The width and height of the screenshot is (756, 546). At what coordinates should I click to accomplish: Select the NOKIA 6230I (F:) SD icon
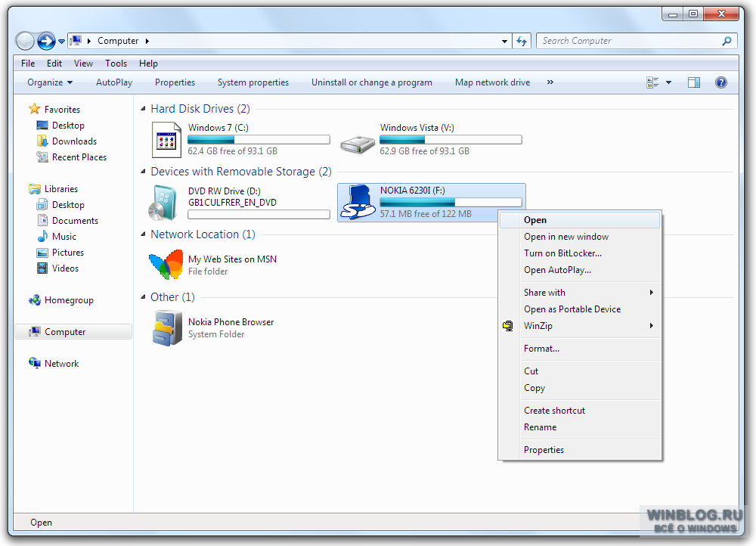tap(358, 203)
